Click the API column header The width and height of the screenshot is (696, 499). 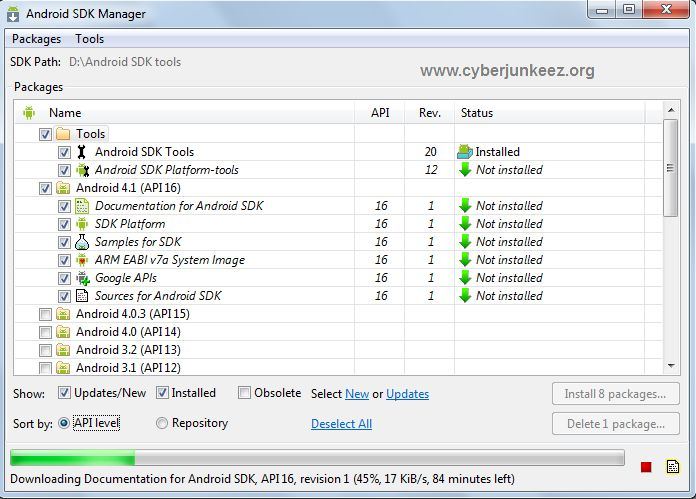coord(380,113)
